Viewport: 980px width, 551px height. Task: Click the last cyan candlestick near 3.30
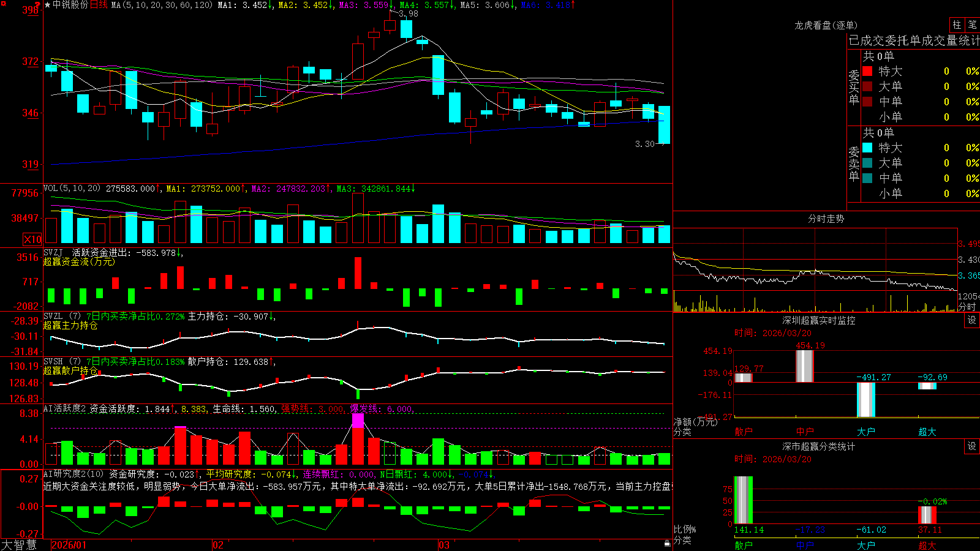(664, 125)
